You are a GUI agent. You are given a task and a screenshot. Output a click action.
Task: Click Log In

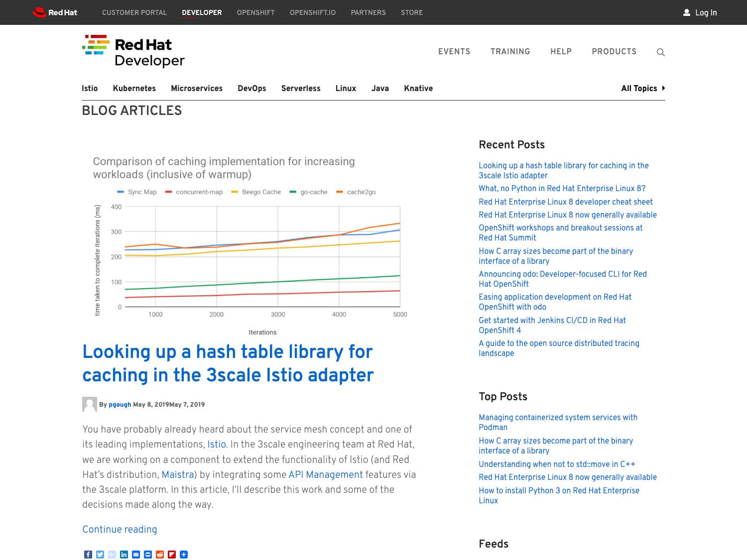click(x=706, y=12)
